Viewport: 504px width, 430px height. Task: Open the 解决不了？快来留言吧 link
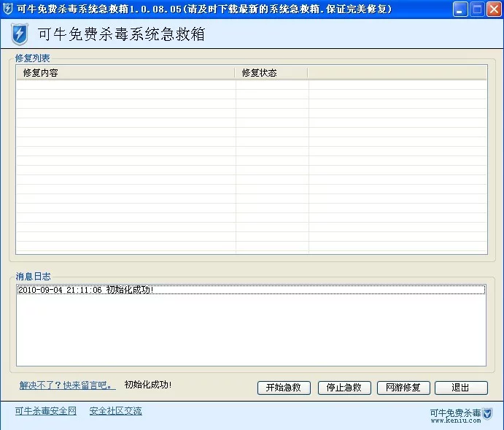[68, 385]
